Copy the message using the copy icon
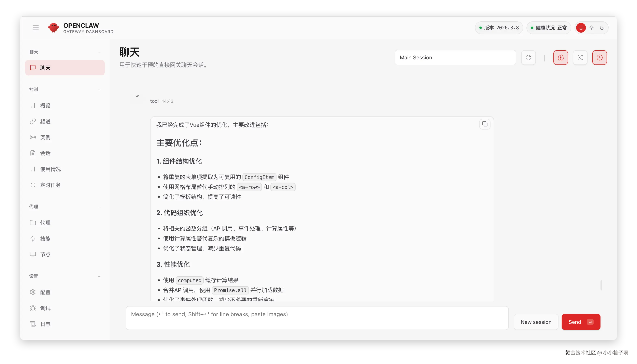Viewport: 637px width, 364px height. pyautogui.click(x=485, y=124)
